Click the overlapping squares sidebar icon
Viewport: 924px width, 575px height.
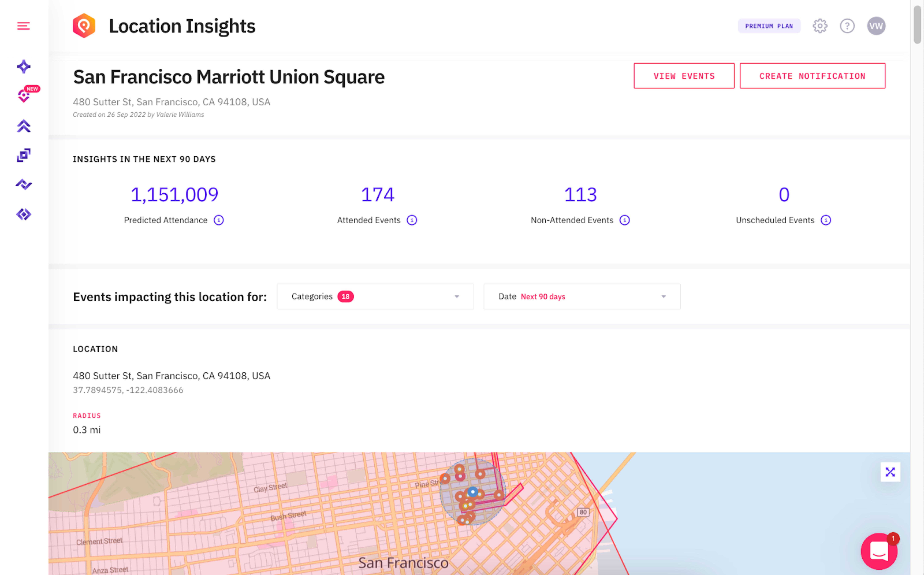[24, 155]
